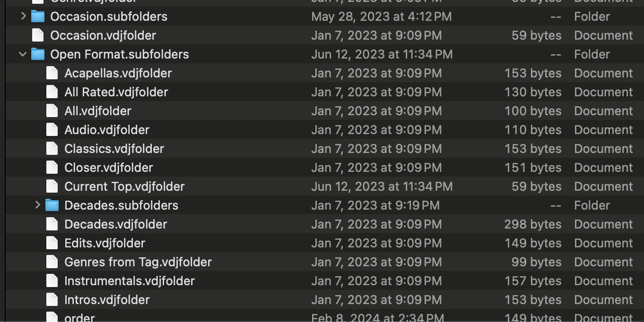The height and width of the screenshot is (322, 644).
Task: Select the Audio.vdjfolder file
Action: click(107, 130)
